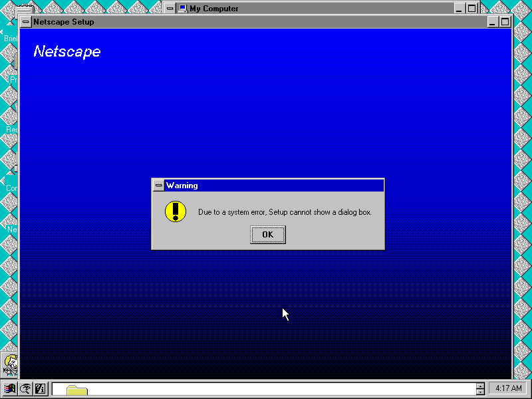
Task: Open the Warning dialog's control menu box
Action: [x=158, y=186]
